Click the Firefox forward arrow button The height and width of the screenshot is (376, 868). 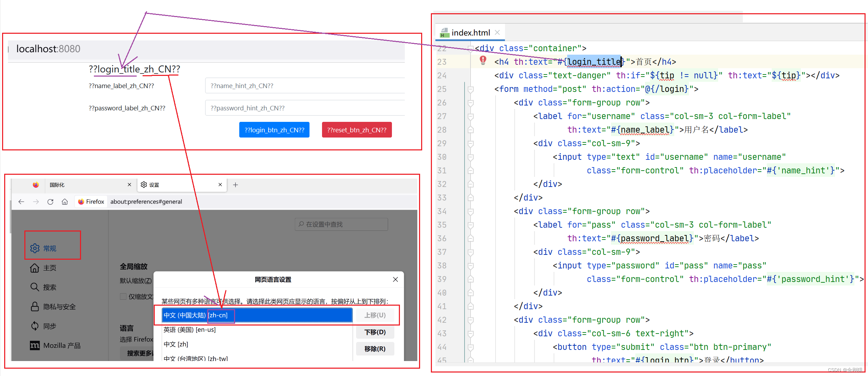(36, 202)
